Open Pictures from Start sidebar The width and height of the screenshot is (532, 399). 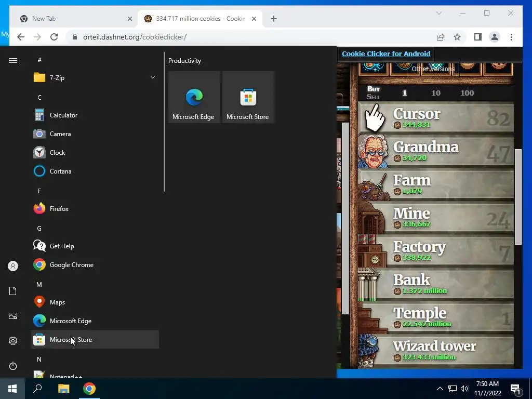13,316
